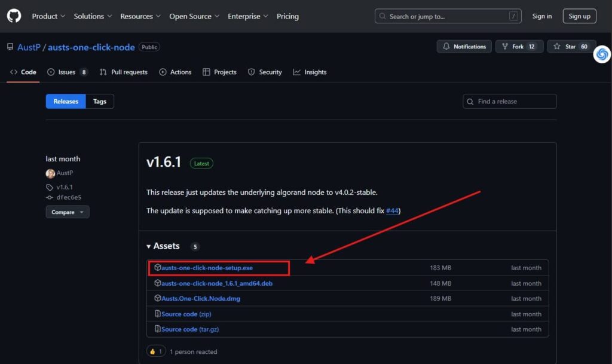
Task: Click the Notifications bell button
Action: (464, 47)
